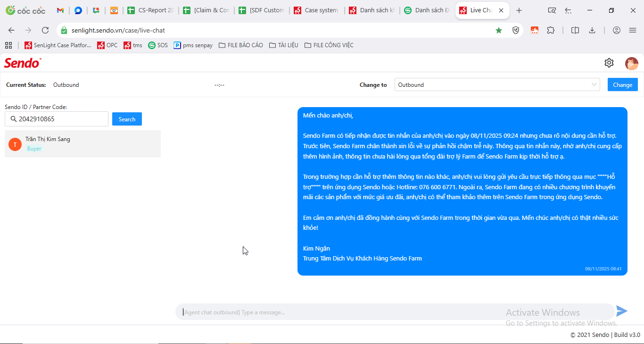Open the tab search icon in title bar
The height and width of the screenshot is (344, 644).
click(x=552, y=10)
